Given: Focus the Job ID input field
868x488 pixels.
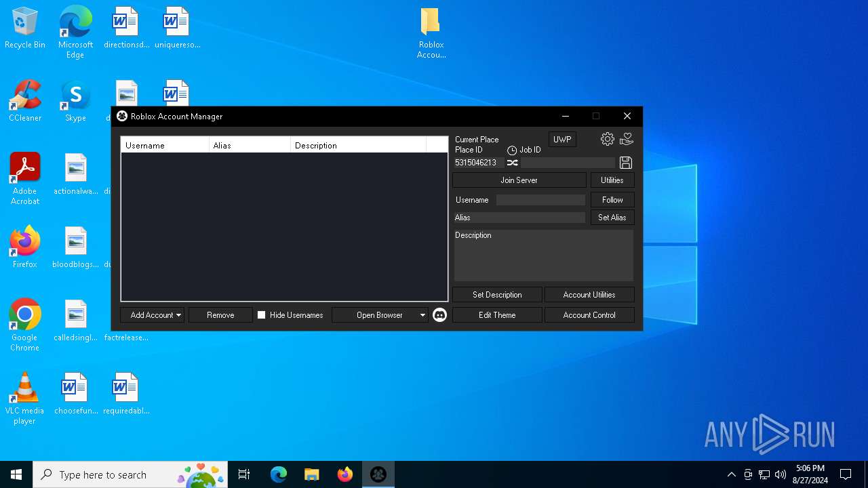Looking at the screenshot, I should click(568, 163).
